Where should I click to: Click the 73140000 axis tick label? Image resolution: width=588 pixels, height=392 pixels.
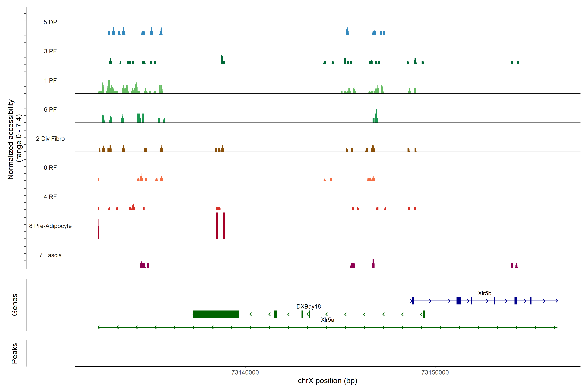coord(245,373)
